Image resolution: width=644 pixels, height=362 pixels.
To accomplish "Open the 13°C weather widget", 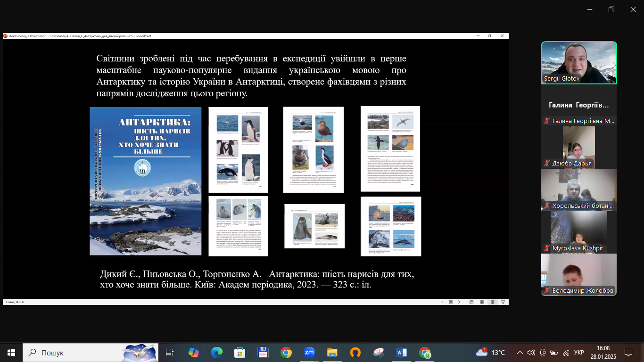I will [491, 353].
